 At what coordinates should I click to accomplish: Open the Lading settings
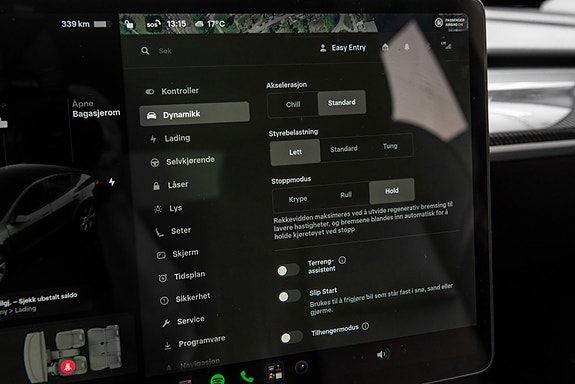coord(171,138)
